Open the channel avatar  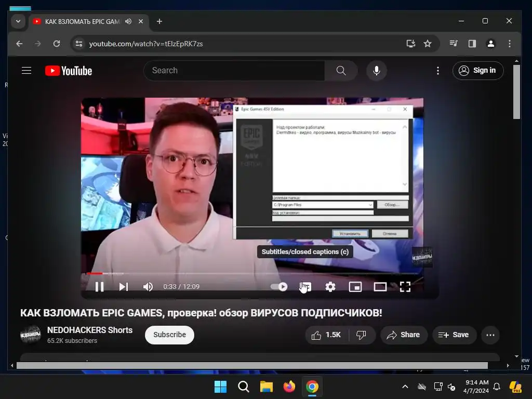click(31, 335)
